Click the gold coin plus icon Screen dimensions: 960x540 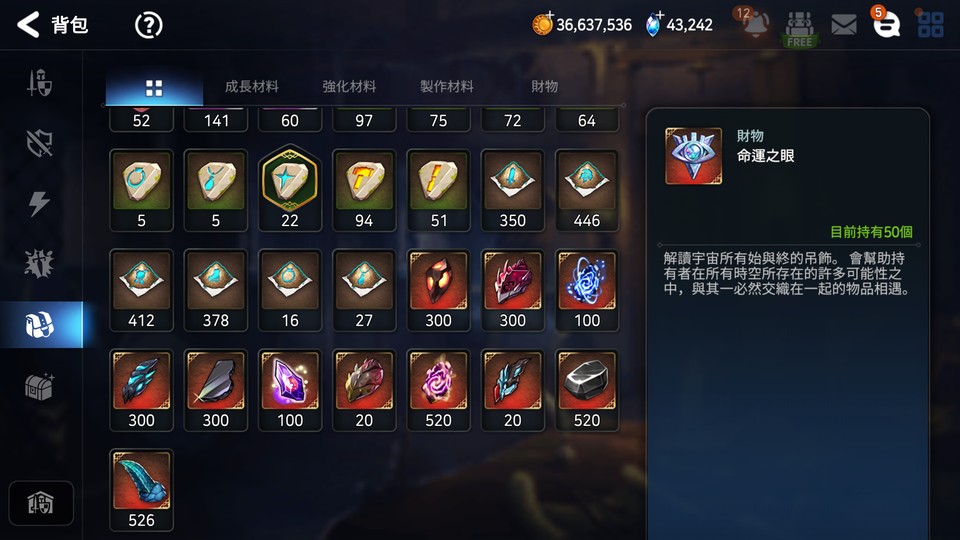pos(542,24)
